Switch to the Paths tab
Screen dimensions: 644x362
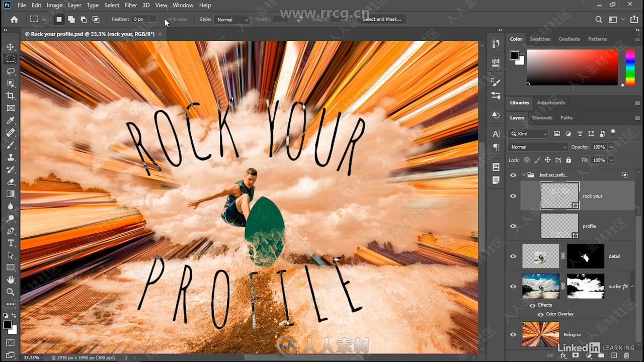[567, 118]
